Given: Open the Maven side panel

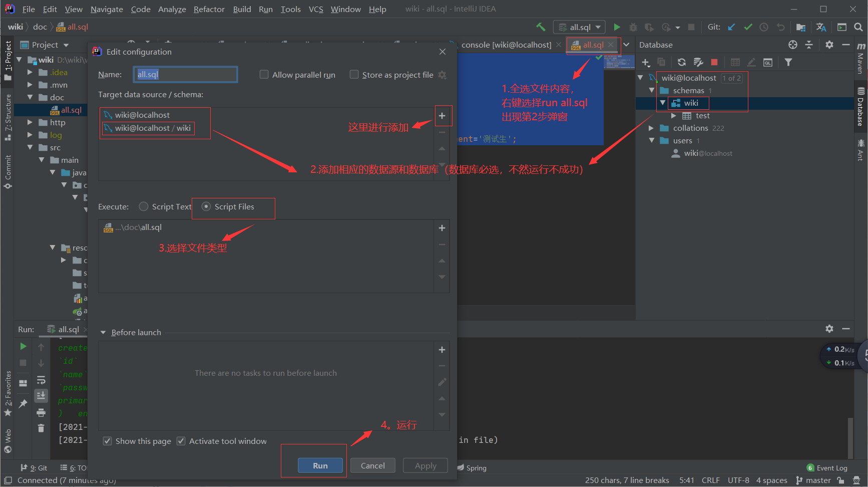Looking at the screenshot, I should coord(861,59).
